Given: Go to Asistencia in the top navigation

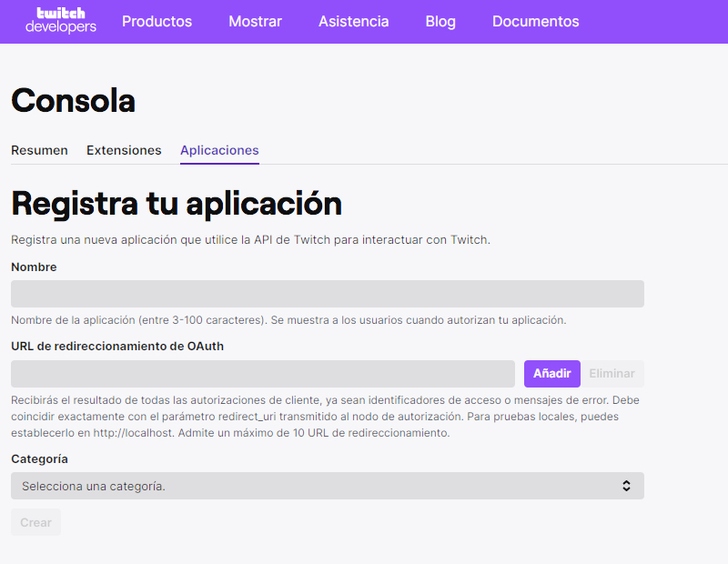Looking at the screenshot, I should [353, 21].
